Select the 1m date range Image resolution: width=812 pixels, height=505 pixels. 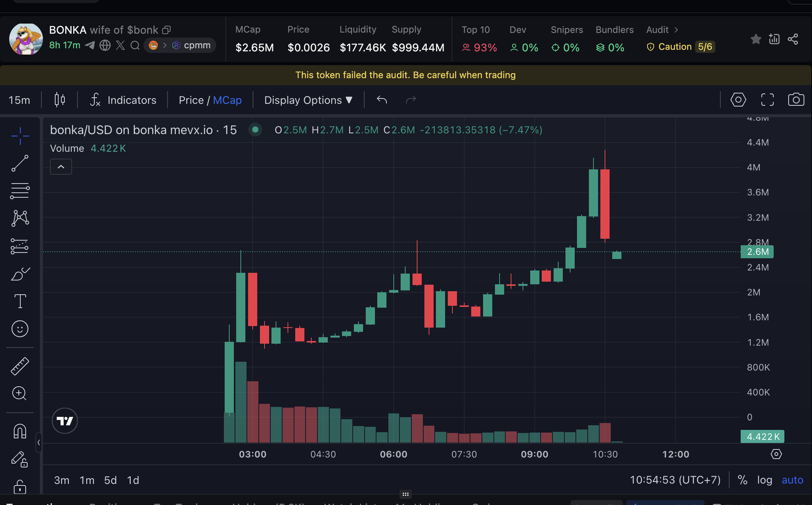point(87,480)
